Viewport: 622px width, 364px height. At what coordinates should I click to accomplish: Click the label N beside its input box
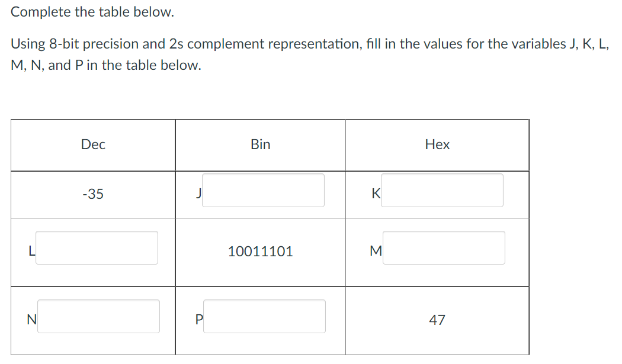pos(31,320)
